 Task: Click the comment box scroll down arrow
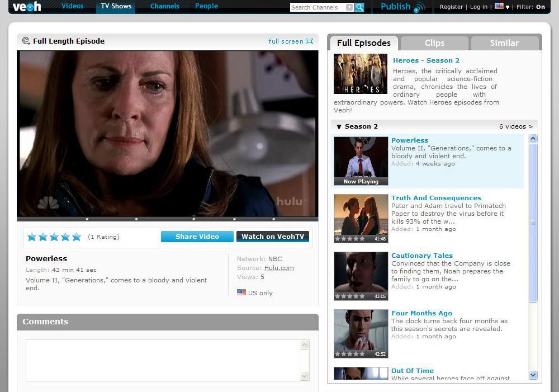304,376
